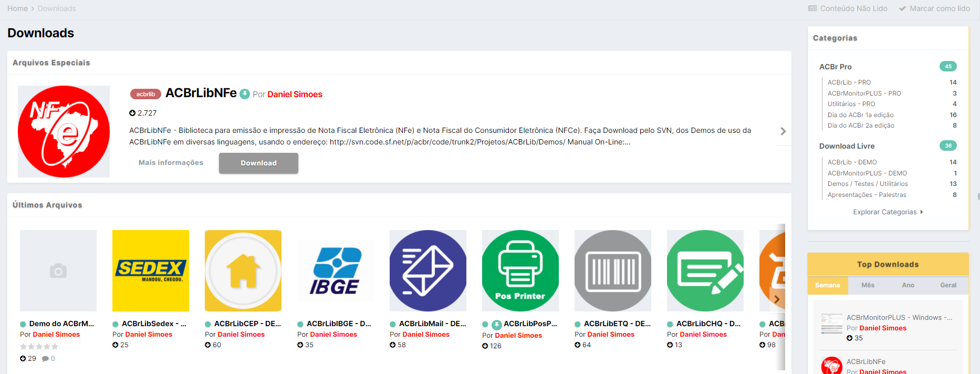Select ACBrLib - DEMO category

coord(852,162)
